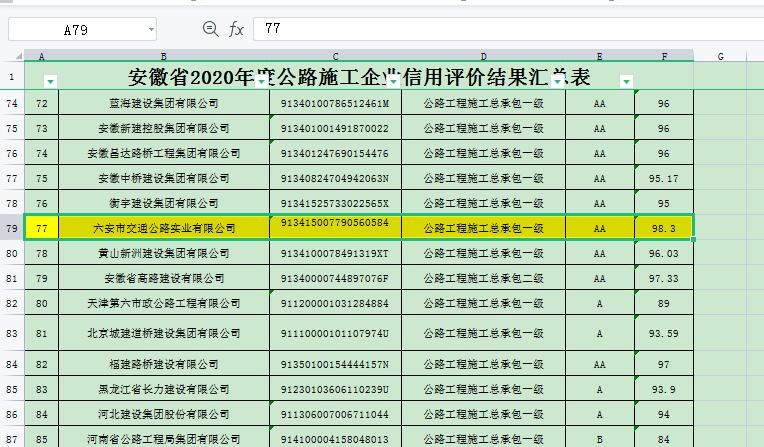Open the filter dropdown in column A

tap(50, 81)
